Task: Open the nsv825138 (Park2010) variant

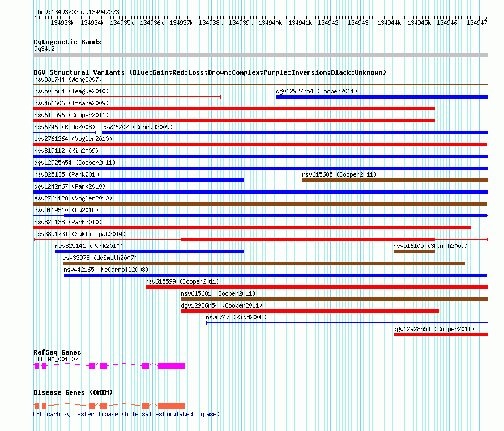Action: tap(252, 228)
